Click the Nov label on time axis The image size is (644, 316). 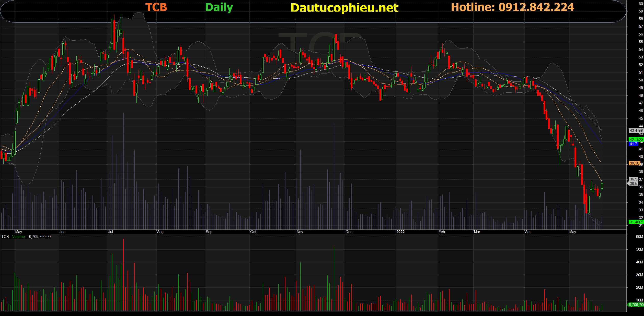click(300, 232)
